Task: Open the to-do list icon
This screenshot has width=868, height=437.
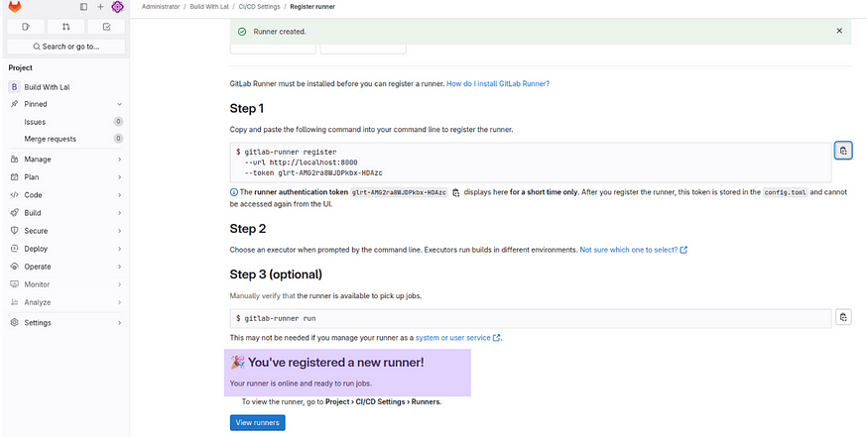Action: click(x=105, y=27)
